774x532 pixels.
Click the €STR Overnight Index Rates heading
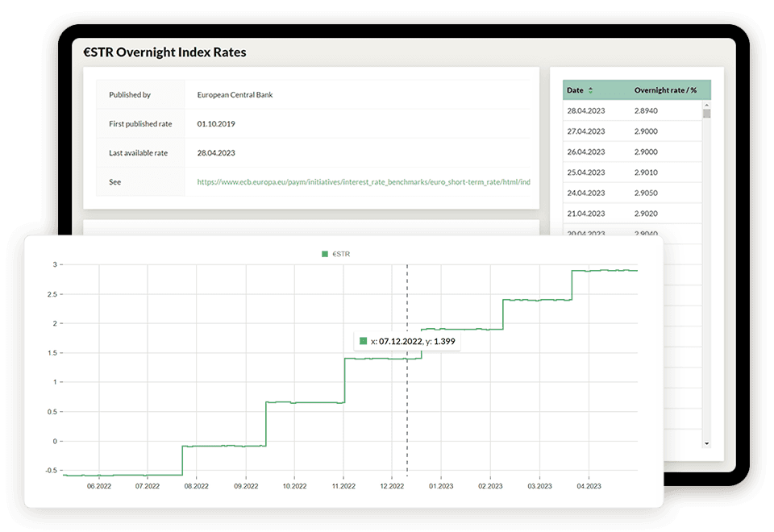(164, 52)
